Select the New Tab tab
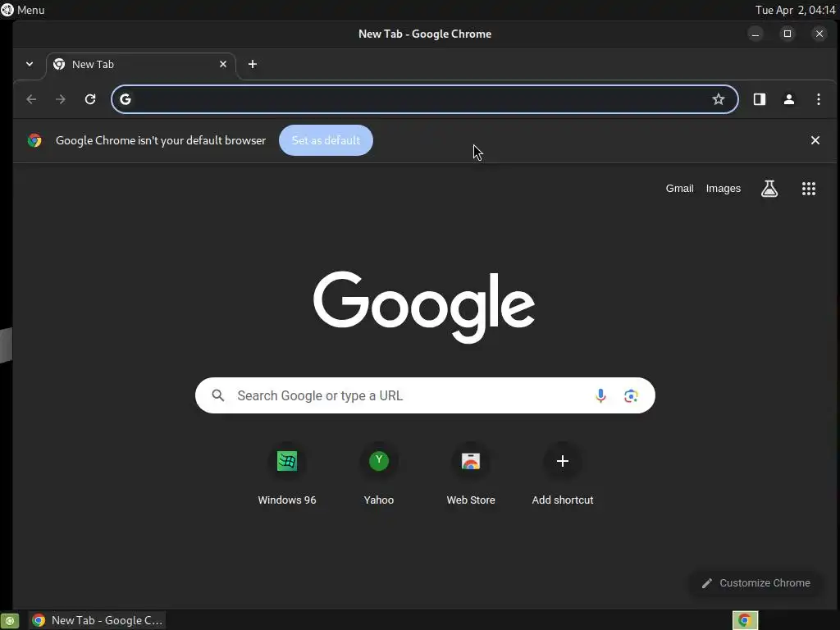 (141, 64)
